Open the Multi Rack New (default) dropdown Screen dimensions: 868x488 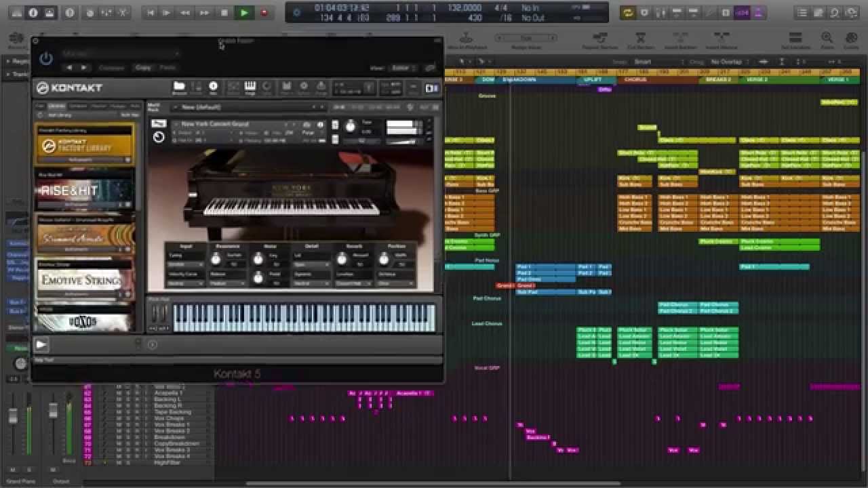(248, 107)
